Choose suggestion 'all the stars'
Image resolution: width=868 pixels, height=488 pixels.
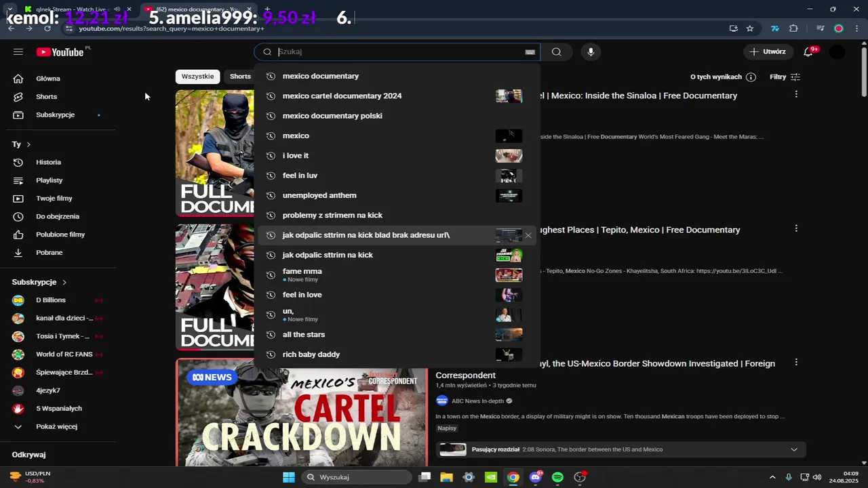(397, 335)
